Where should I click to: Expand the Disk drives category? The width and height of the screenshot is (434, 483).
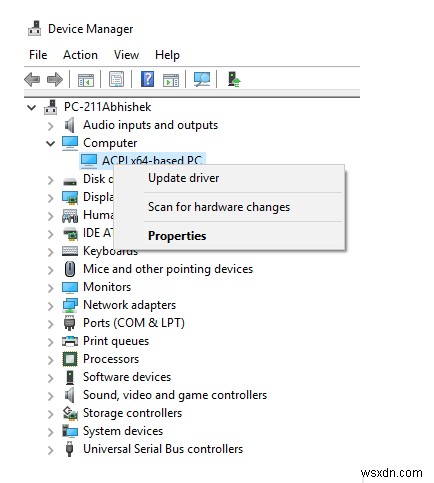point(50,180)
